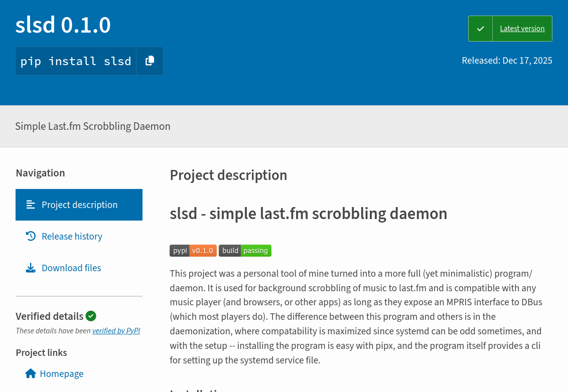Image resolution: width=568 pixels, height=392 pixels.
Task: Click the 'Simple Last.fm Scrobbling Daemon' summary
Action: [93, 126]
